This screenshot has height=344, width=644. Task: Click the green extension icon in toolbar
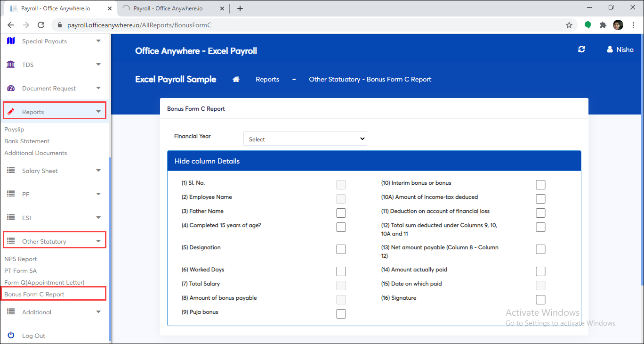[588, 25]
